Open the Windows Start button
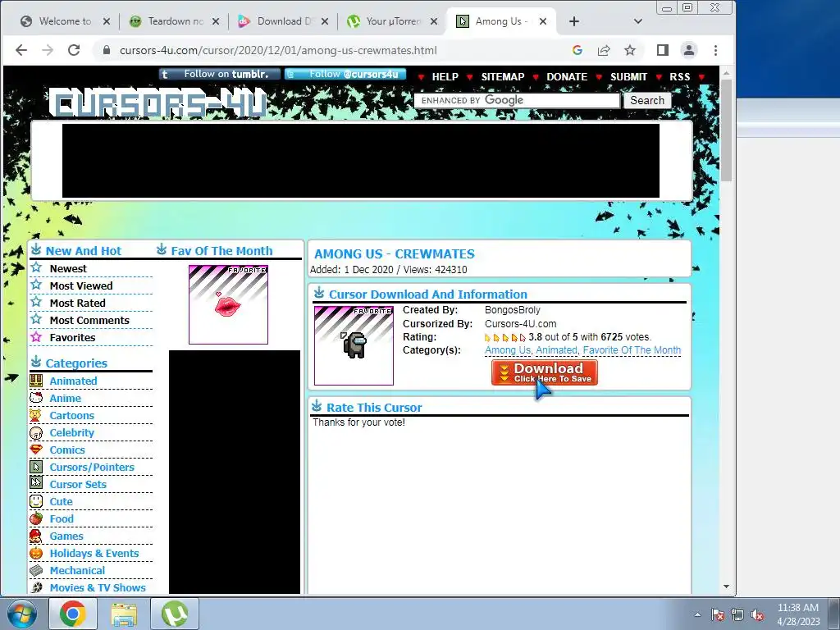The image size is (840, 630). coord(21,614)
